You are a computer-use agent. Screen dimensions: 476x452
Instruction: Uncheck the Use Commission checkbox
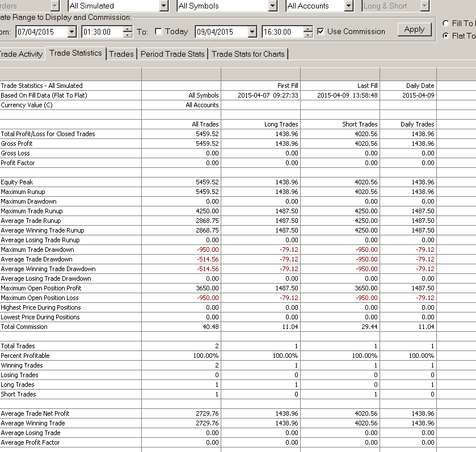coord(321,31)
